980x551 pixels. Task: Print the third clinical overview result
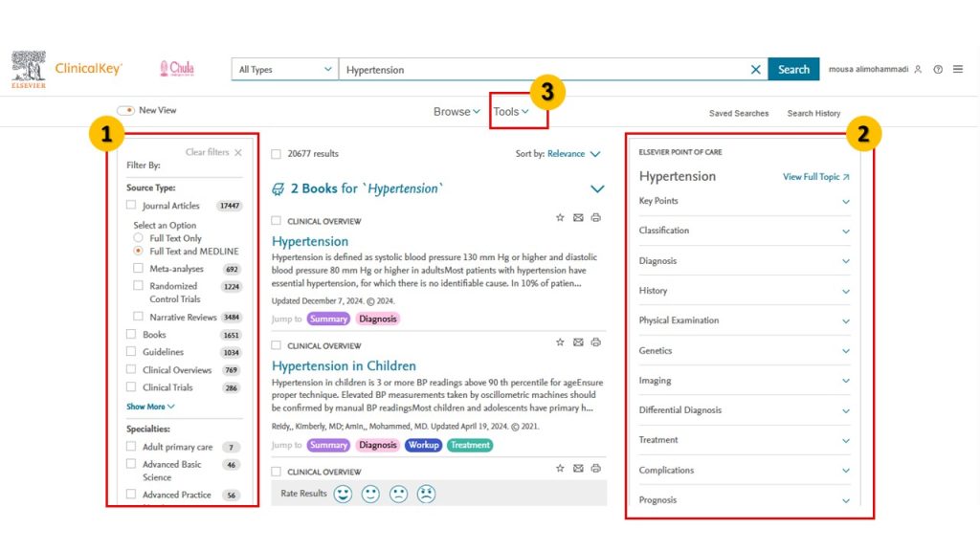tap(596, 468)
